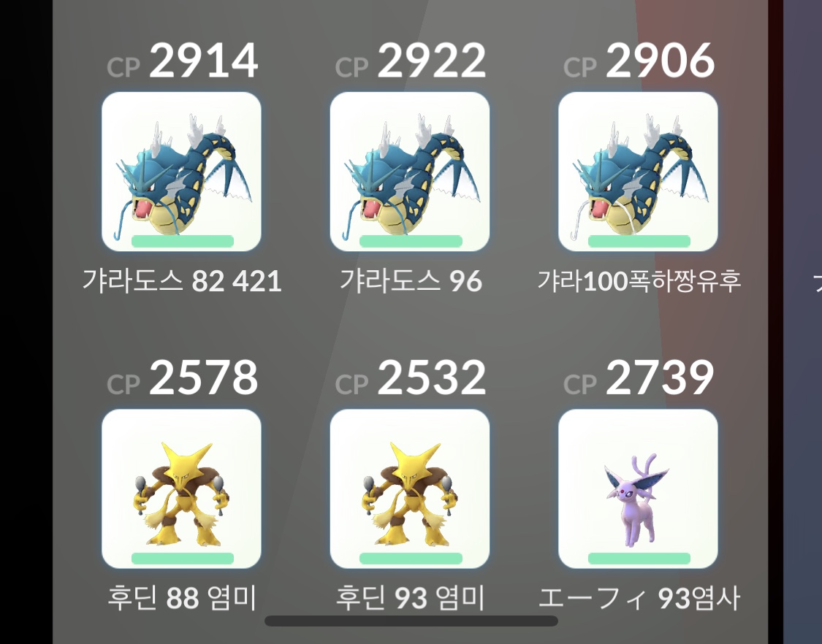This screenshot has width=822, height=644.
Task: Choose the Alakazam with CP 2532
Action: (409, 488)
